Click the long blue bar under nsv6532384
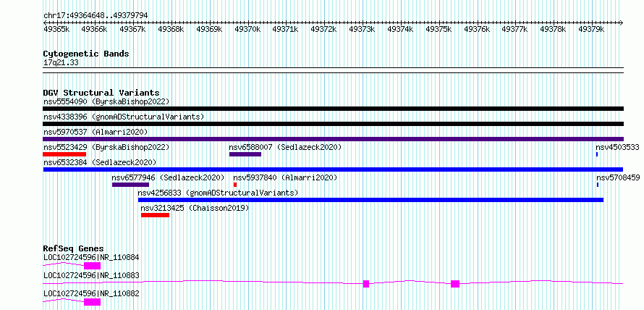644x310 pixels. tap(333, 169)
